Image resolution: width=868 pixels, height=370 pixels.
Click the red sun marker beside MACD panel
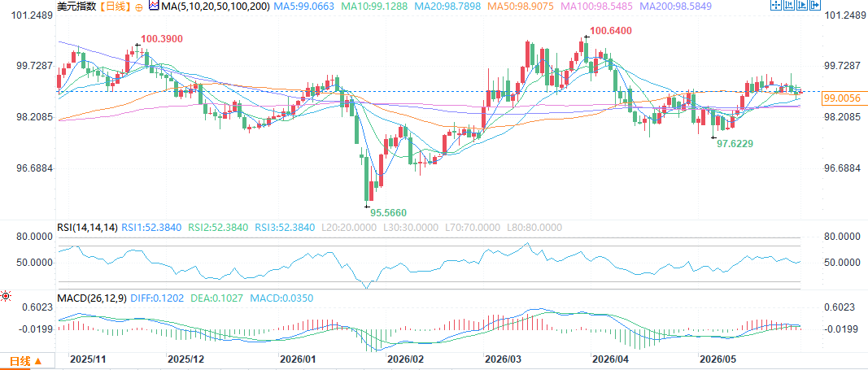(6, 297)
